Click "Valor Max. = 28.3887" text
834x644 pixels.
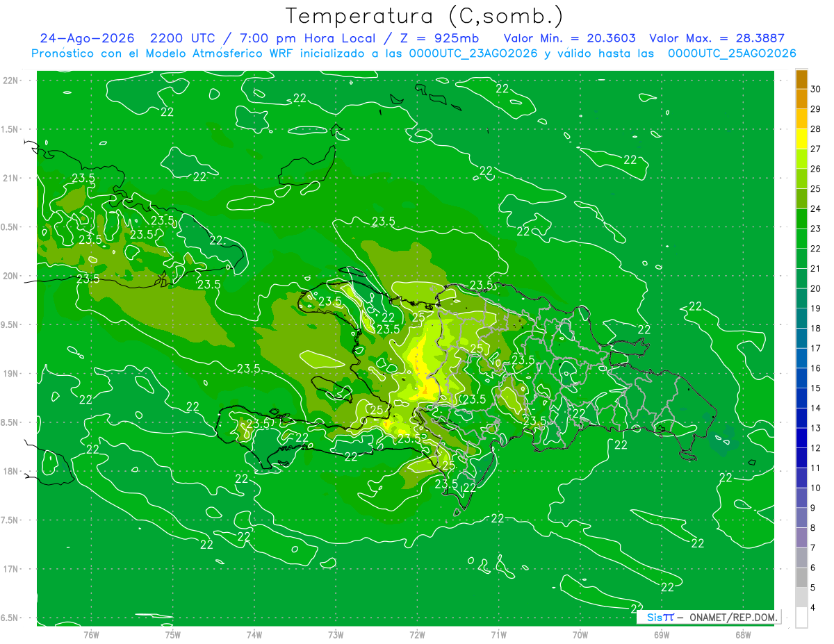[x=717, y=38]
